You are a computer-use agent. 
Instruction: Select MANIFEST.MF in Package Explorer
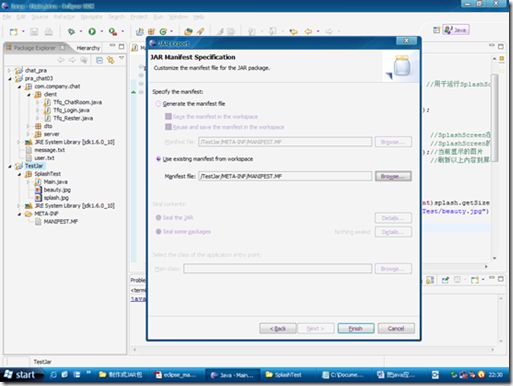pyautogui.click(x=60, y=222)
